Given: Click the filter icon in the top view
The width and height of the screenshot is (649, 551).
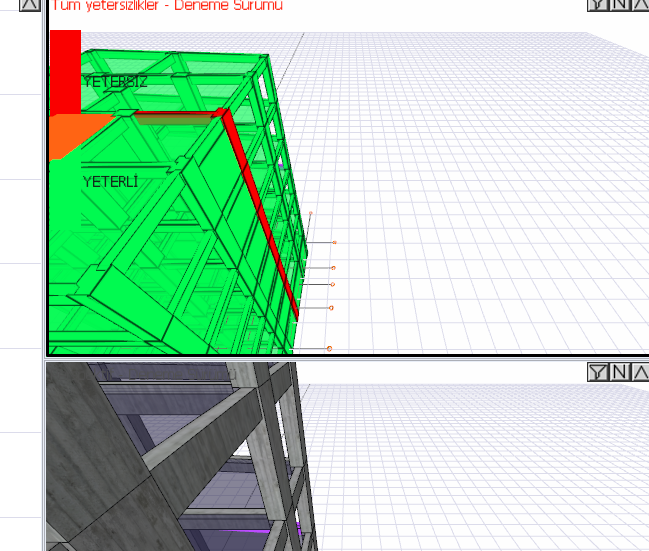Looking at the screenshot, I should click(597, 4).
